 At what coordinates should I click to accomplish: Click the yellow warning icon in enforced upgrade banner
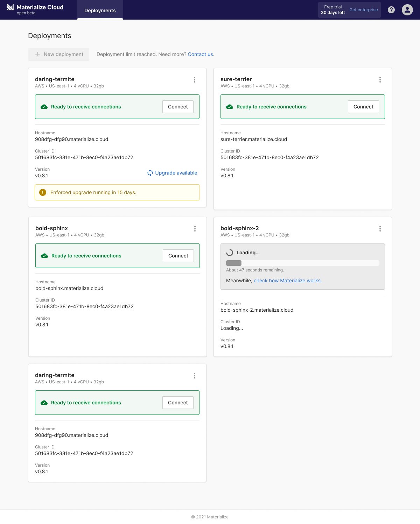tap(43, 192)
